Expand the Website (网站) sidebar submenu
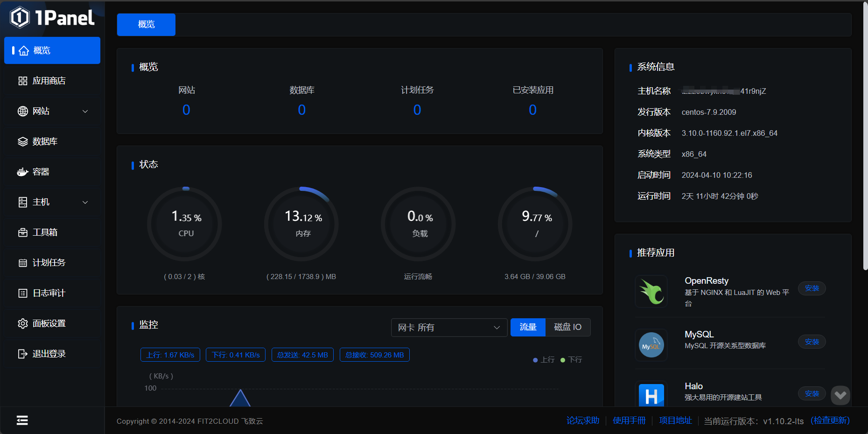868x434 pixels. coord(85,111)
